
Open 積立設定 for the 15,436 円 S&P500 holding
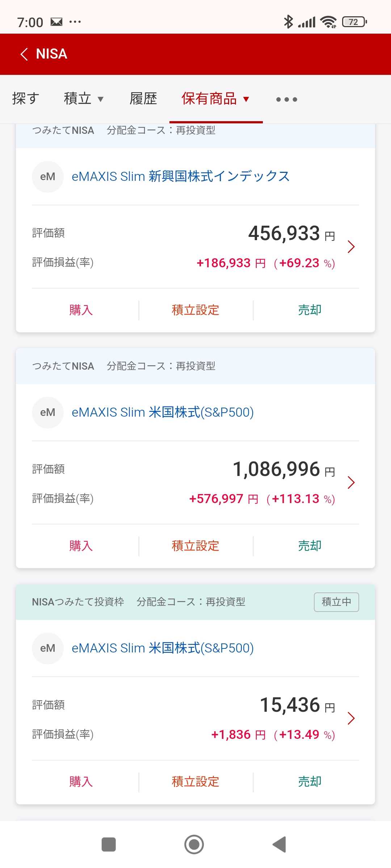pos(195,782)
